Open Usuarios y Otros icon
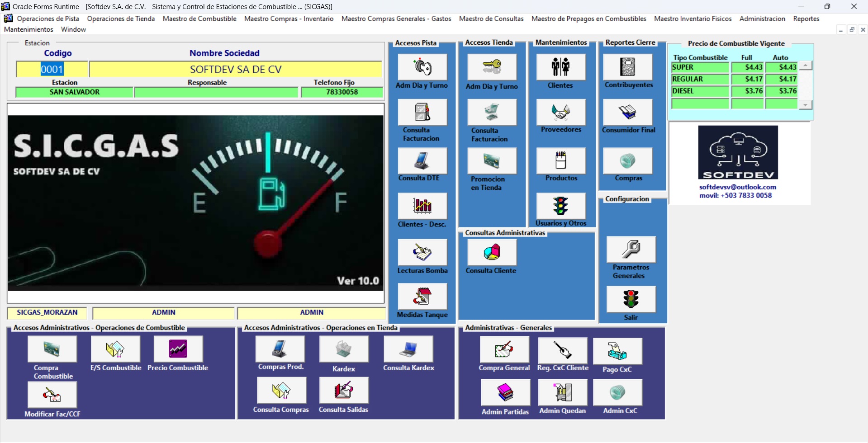Viewport: 868px width, 443px height. click(x=561, y=206)
